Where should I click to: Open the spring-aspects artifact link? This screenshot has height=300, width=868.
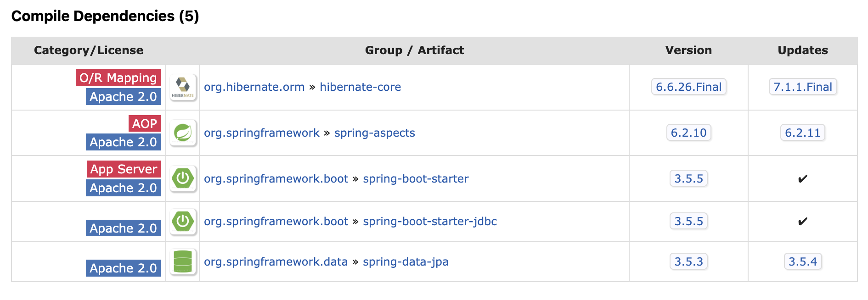point(374,133)
